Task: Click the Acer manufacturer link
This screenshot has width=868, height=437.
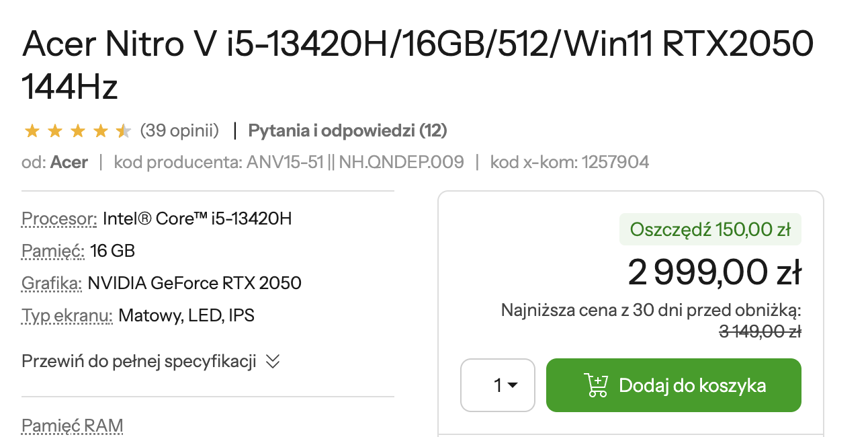Action: 69,162
